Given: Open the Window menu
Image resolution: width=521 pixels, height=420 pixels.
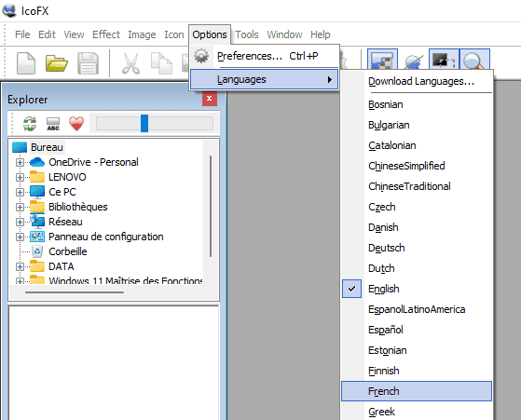Looking at the screenshot, I should tap(285, 34).
